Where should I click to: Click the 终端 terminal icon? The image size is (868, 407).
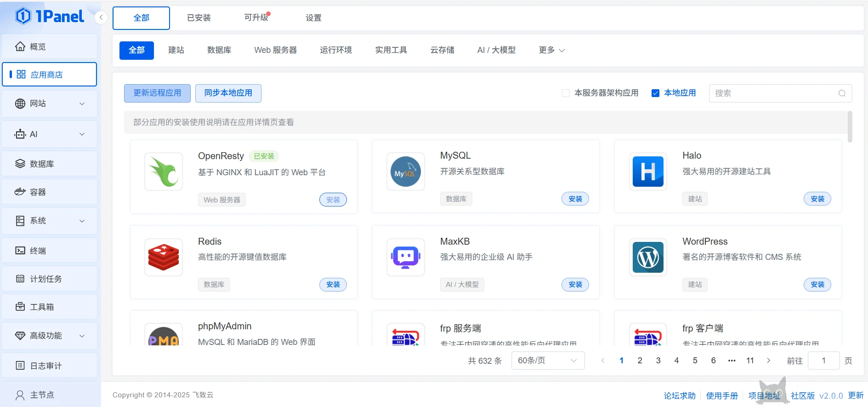click(20, 251)
